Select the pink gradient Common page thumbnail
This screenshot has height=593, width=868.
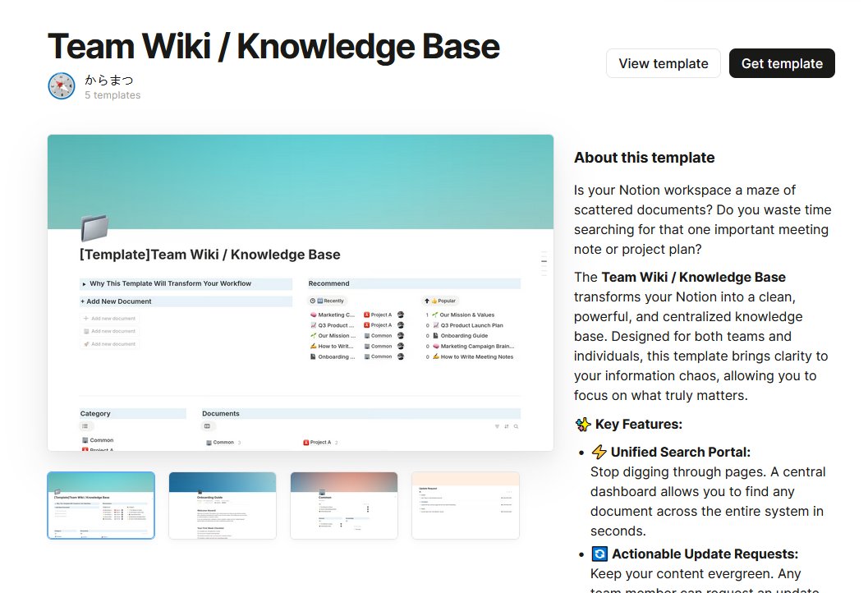[x=344, y=505]
